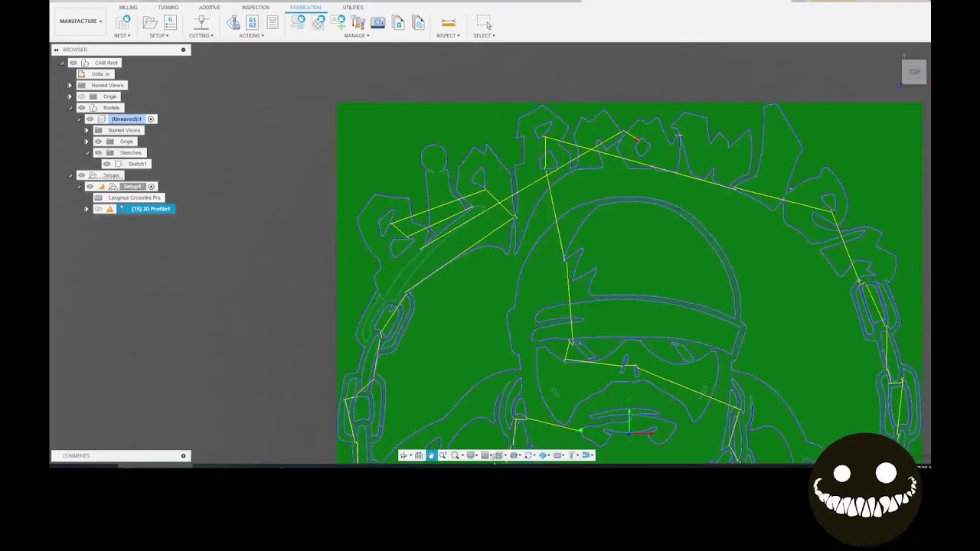
Task: Toggle visibility of Sketch1
Action: tap(106, 164)
